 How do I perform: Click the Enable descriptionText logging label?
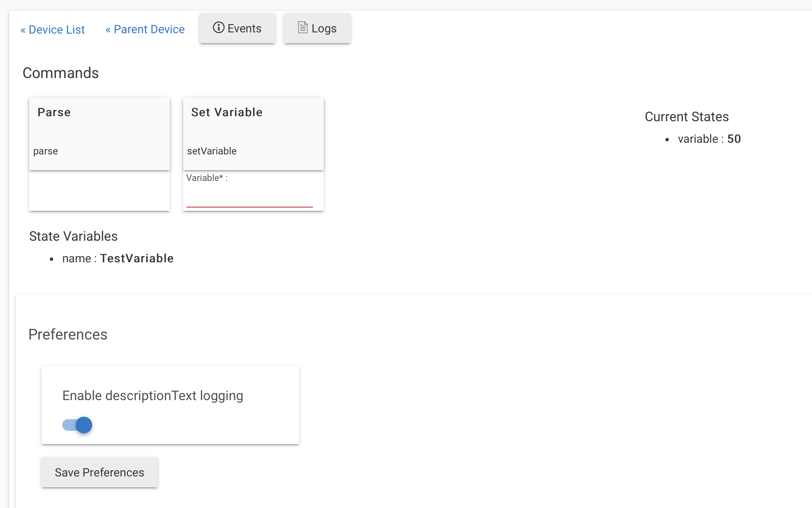pyautogui.click(x=152, y=396)
